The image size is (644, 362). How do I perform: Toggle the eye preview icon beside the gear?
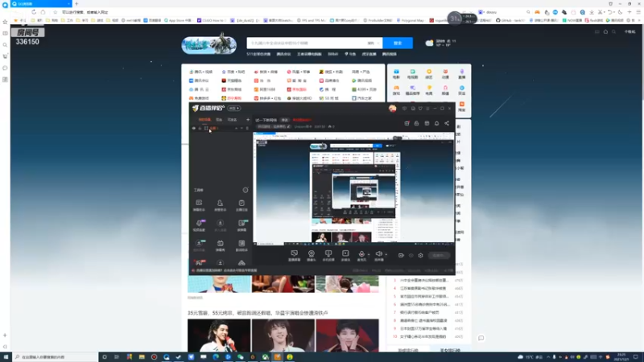pyautogui.click(x=411, y=255)
